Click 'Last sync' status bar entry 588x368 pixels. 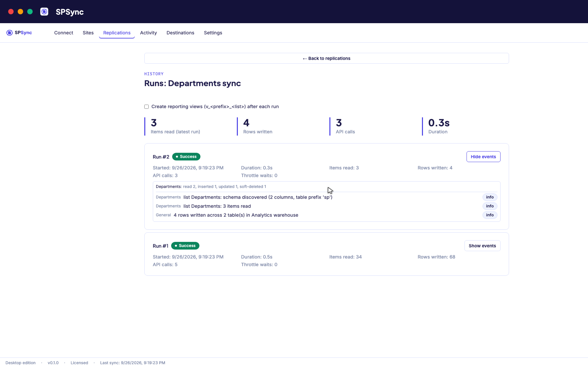tap(133, 363)
